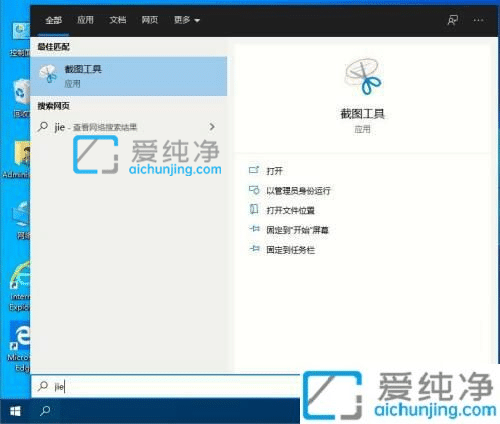Select the Recycle Bin desktop icon
The height and width of the screenshot is (424, 500).
pyautogui.click(x=21, y=98)
